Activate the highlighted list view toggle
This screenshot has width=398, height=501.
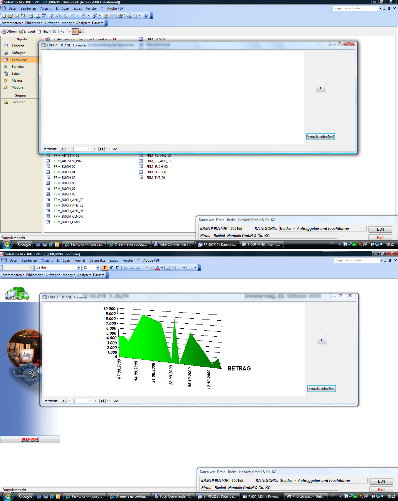click(75, 32)
